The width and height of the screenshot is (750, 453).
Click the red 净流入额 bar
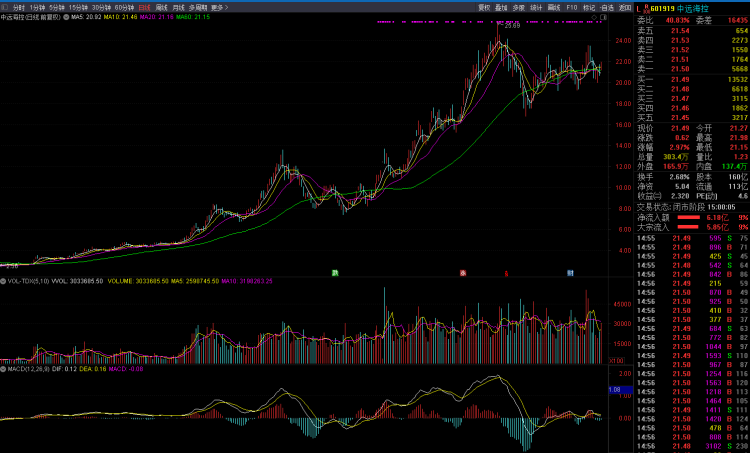click(x=691, y=217)
